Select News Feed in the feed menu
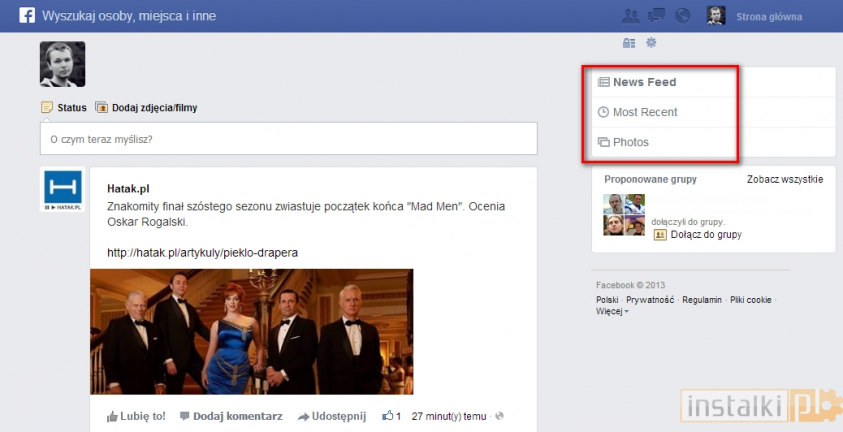This screenshot has height=432, width=843. (637, 82)
